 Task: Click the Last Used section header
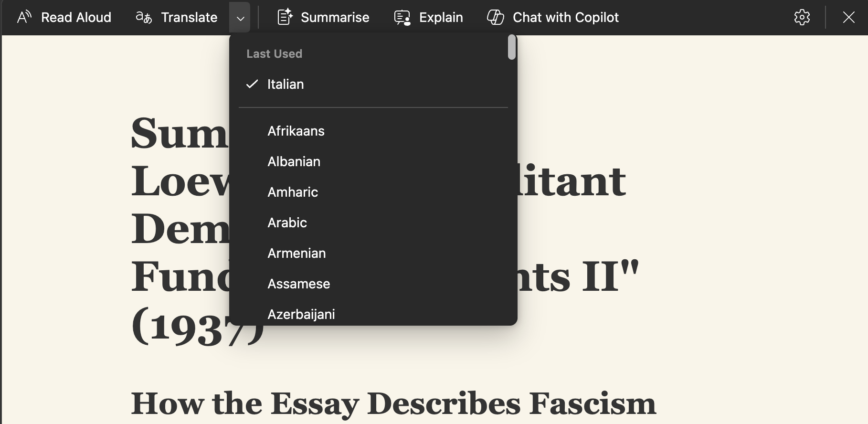point(274,53)
